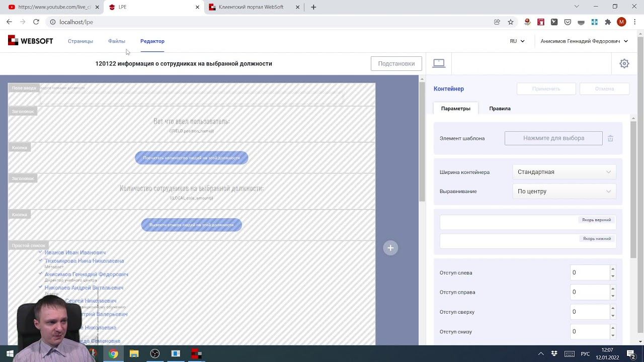
Task: Click the Якорь нижний input field
Action: 528,241
